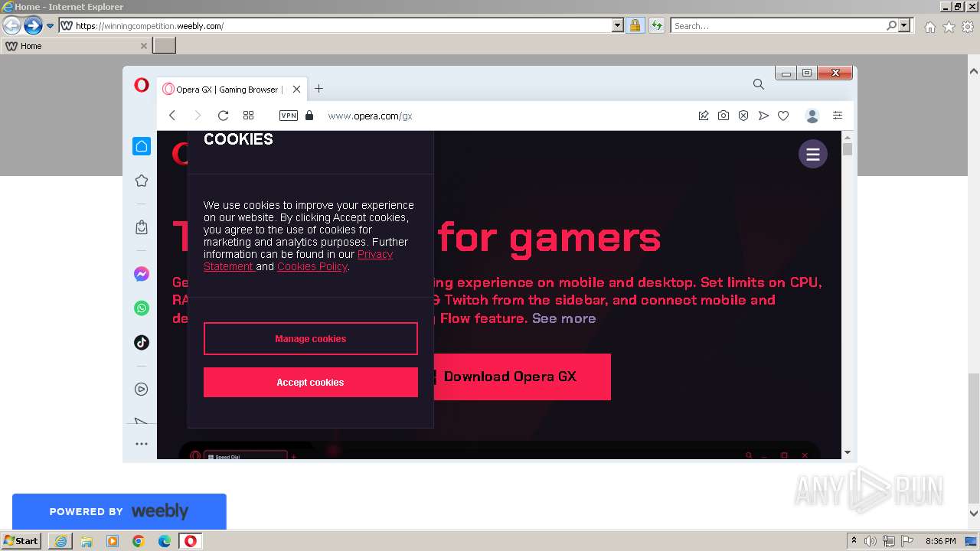Open the 'Cookies Policy' link
Screen dimensions: 980x551
point(312,266)
